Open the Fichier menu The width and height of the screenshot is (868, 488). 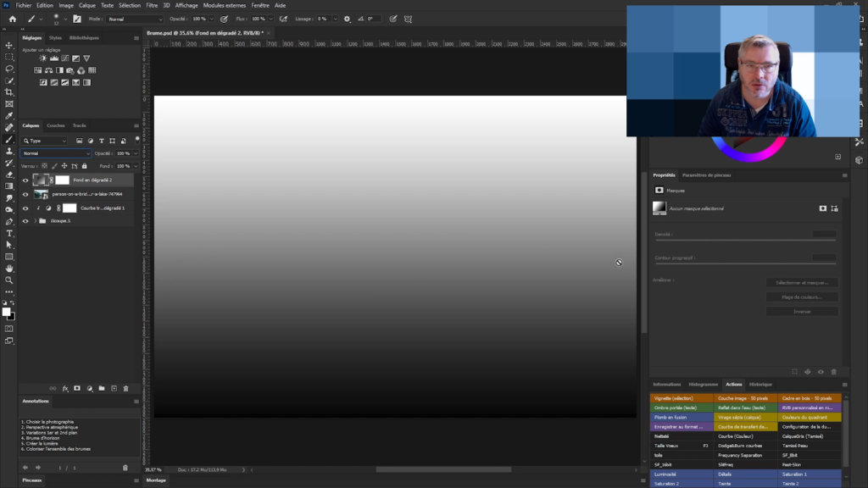point(23,6)
